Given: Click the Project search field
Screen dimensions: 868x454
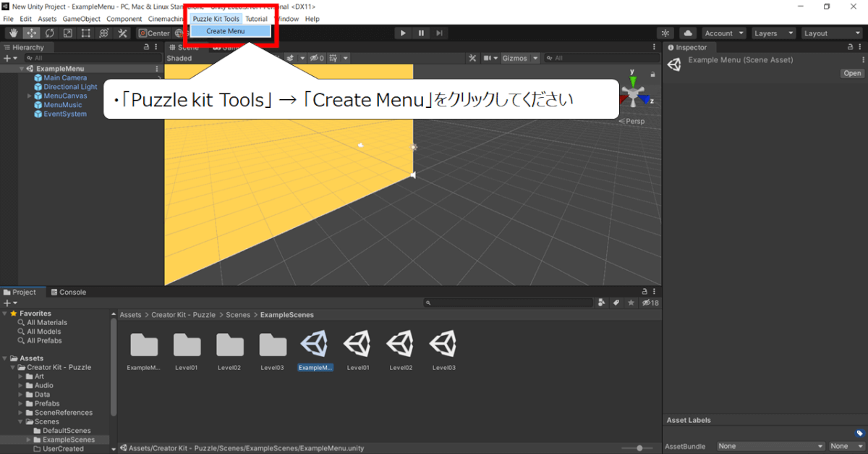Looking at the screenshot, I should click(x=509, y=303).
